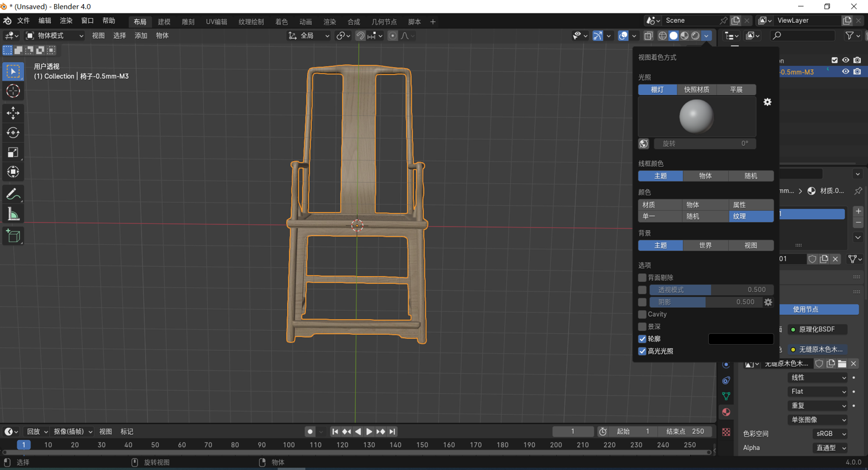868x470 pixels.
Task: Choose the Move tool
Action: coord(13,113)
